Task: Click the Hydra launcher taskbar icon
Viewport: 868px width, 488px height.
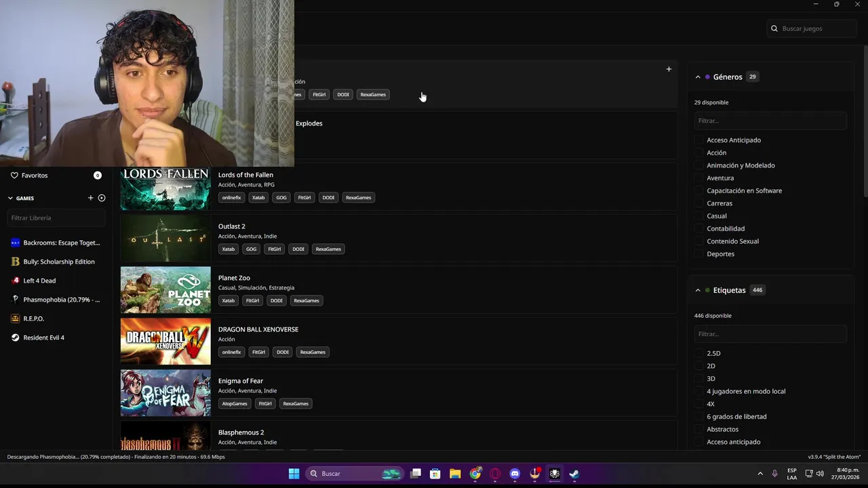Action: (555, 474)
